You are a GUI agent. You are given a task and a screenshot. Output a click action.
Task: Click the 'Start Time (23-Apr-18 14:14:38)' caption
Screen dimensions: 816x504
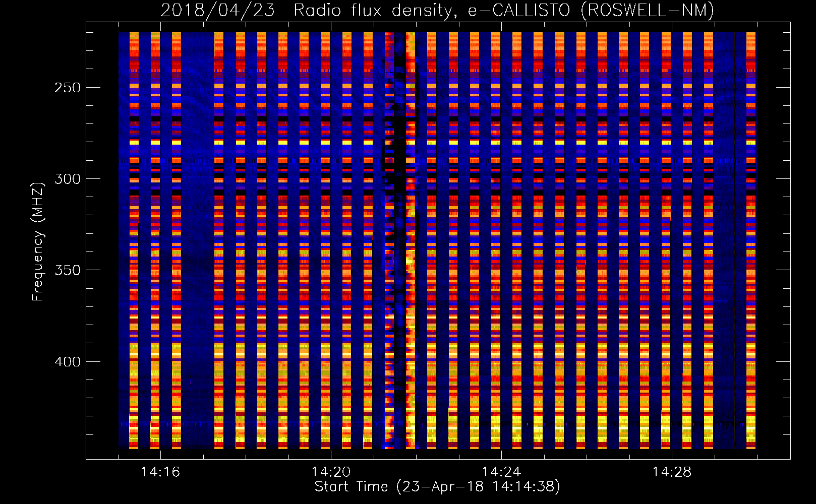tap(437, 487)
